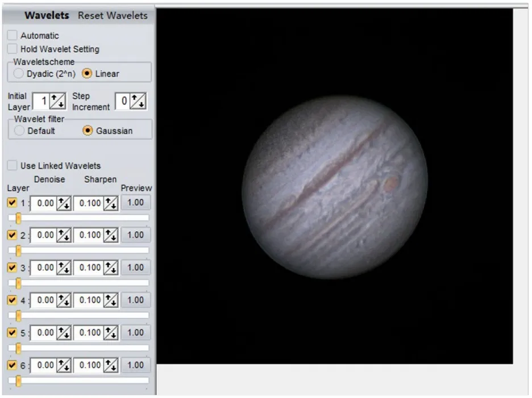This screenshot has height=398, width=532.
Task: Click Layer 5 Denoise 0.00 field
Action: 43,333
